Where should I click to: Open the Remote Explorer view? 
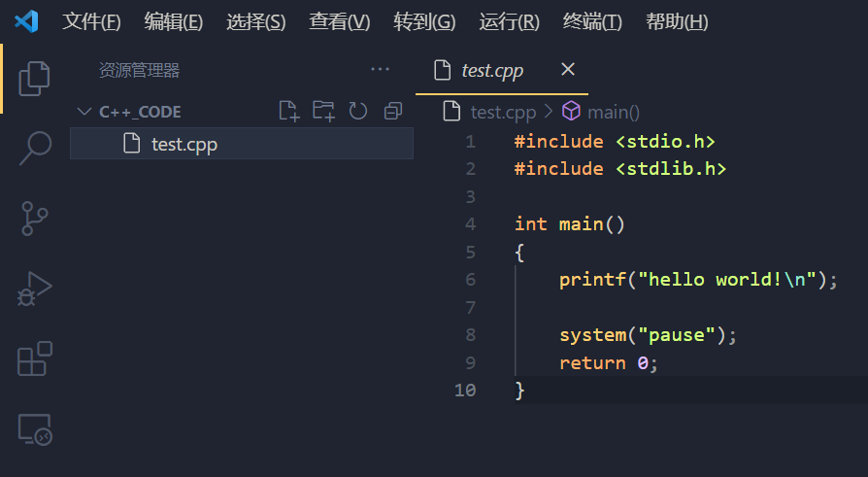click(x=35, y=429)
